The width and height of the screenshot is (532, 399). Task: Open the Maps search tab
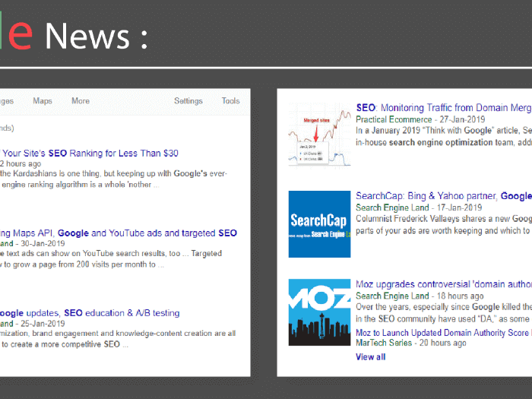click(43, 101)
